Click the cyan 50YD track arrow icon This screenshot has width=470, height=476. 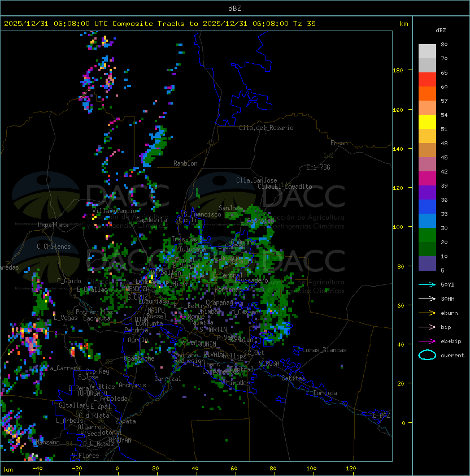pyautogui.click(x=427, y=285)
